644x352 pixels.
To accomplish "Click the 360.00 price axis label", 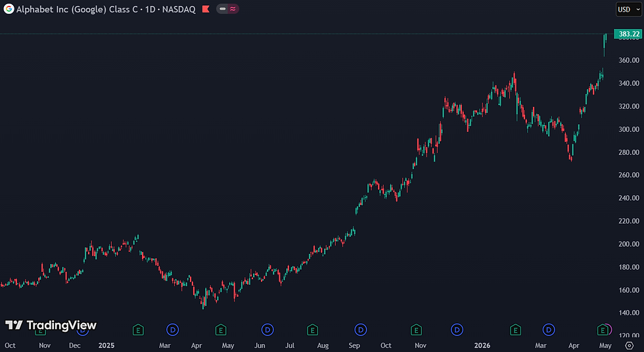I will (630, 60).
